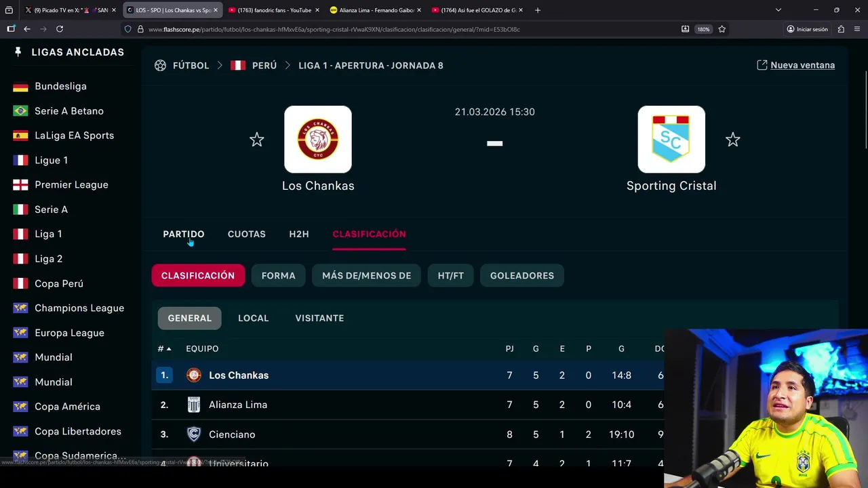Go back with the browser back arrow
Image resolution: width=868 pixels, height=488 pixels.
[x=27, y=29]
